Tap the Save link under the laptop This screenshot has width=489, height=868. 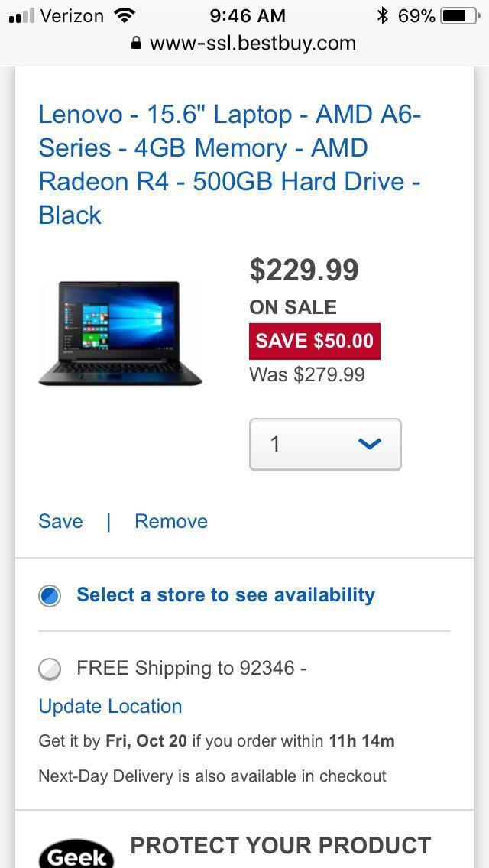(60, 521)
